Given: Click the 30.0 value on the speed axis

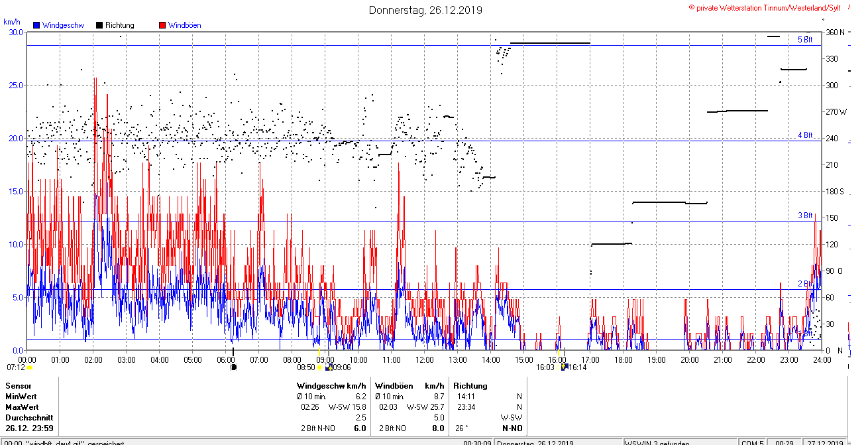Looking at the screenshot, I should pos(15,32).
